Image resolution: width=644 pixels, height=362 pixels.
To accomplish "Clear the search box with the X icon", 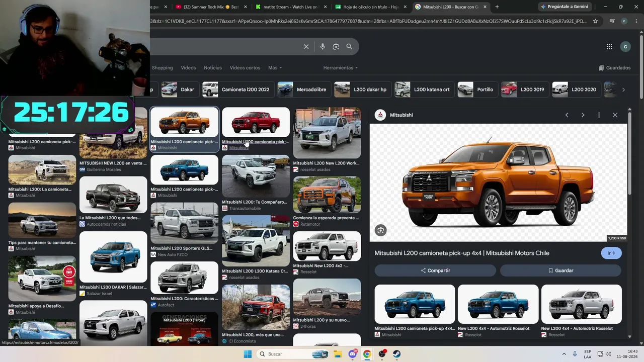I will [306, 47].
